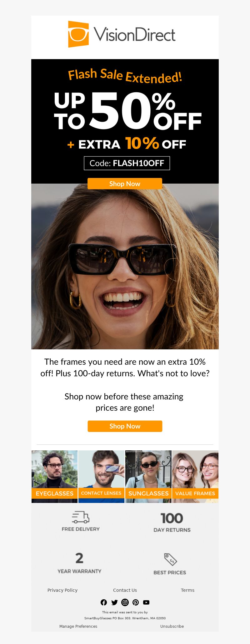250x644 pixels.
Task: Open the Sunglasses category tile
Action: pos(148,476)
